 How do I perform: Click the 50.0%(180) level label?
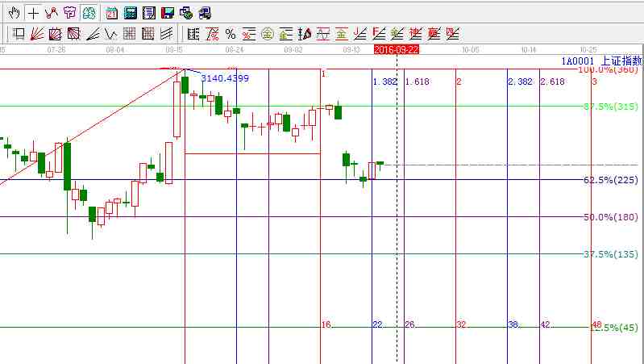coord(611,217)
